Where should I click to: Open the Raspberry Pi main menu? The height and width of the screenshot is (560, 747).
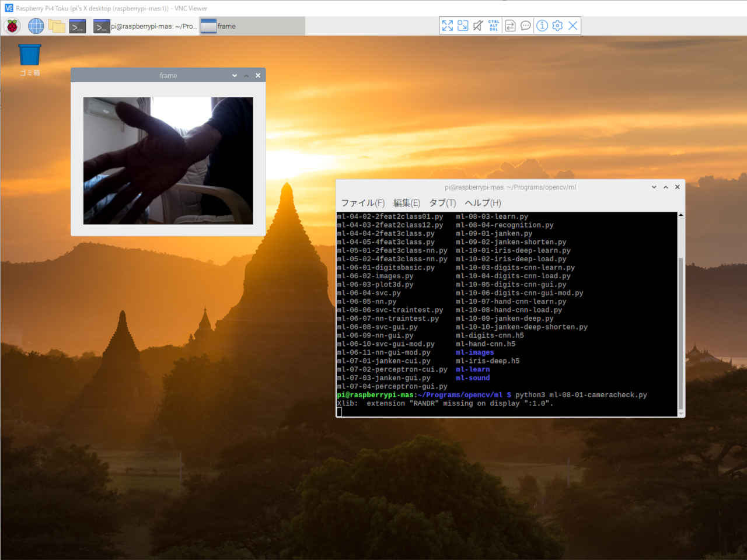(12, 26)
